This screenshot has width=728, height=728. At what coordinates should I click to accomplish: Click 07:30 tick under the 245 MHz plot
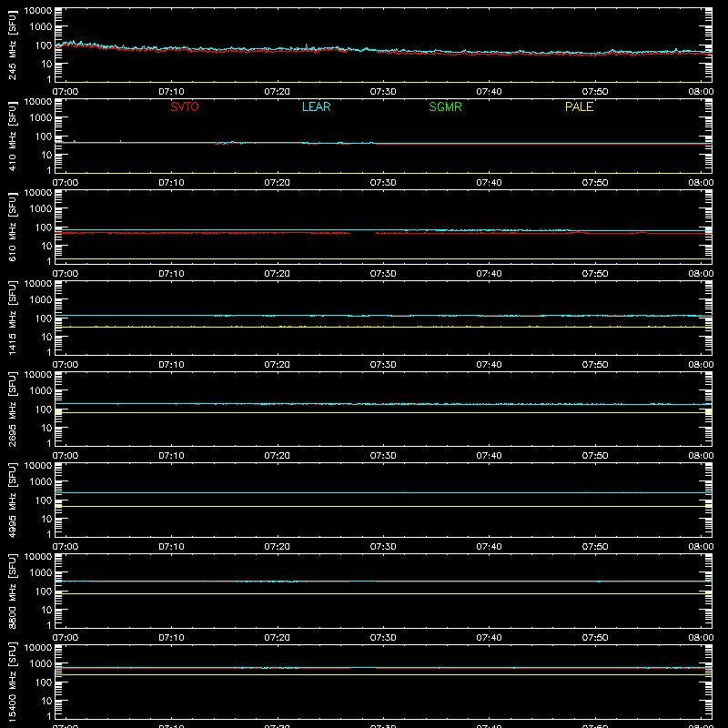[x=383, y=92]
